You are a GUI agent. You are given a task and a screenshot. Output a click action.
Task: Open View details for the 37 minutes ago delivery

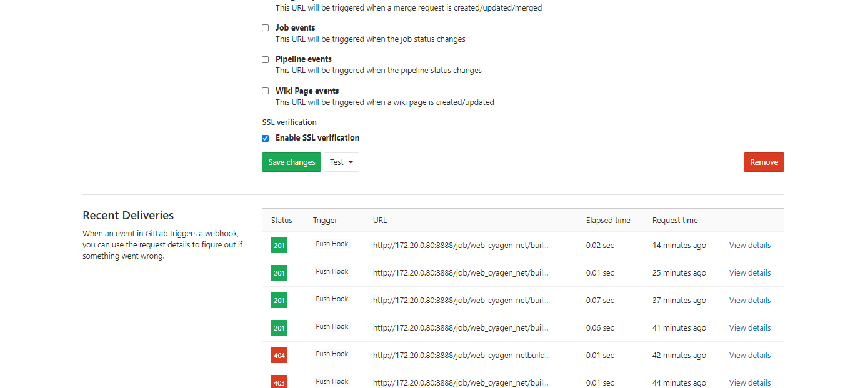tap(749, 301)
